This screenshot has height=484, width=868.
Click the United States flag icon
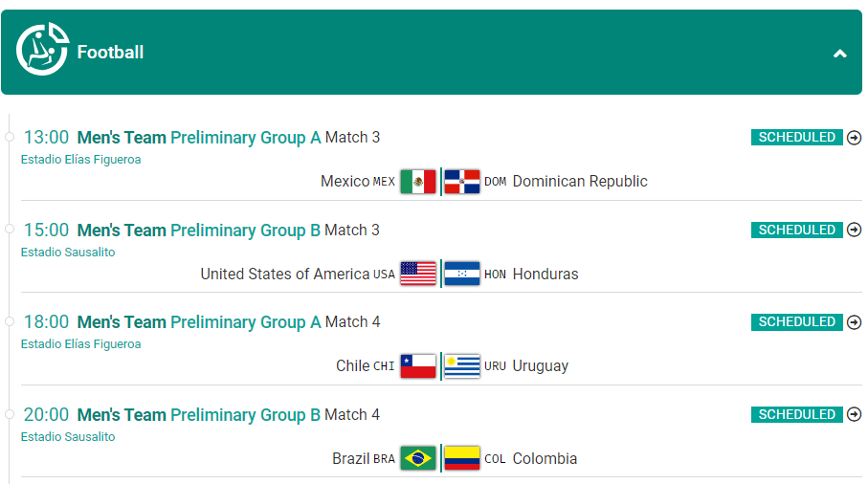418,274
